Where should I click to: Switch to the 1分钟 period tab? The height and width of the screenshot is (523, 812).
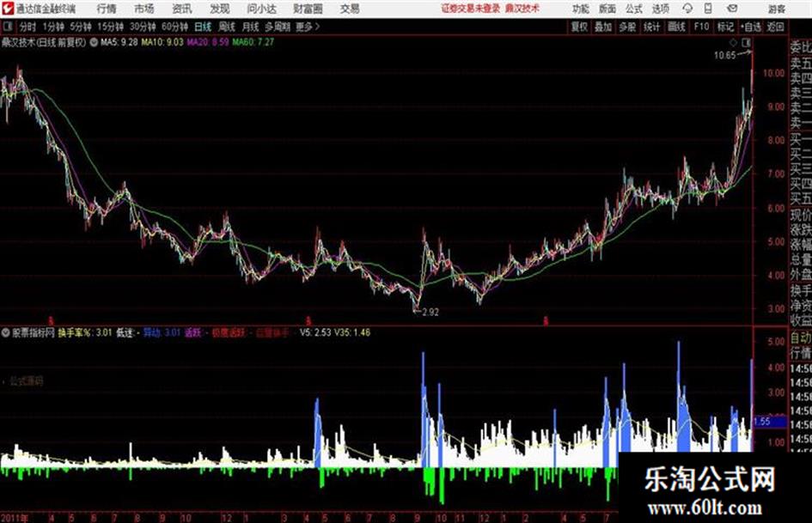(x=52, y=27)
